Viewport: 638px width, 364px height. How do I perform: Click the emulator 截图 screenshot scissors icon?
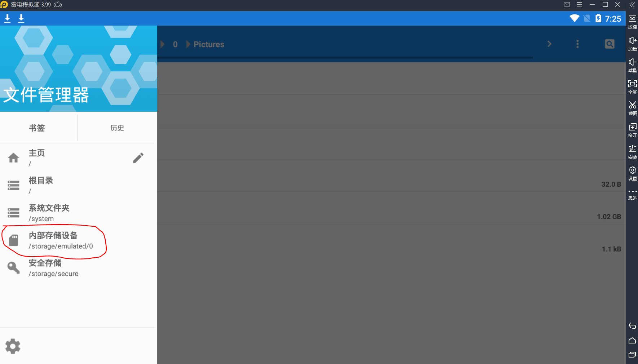tap(632, 107)
